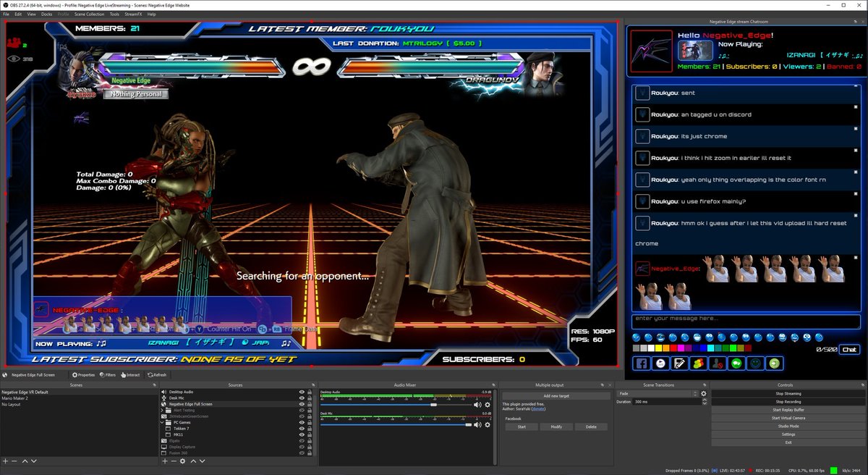Remove the selected scene with minus icon
The image size is (868, 475).
(14, 461)
